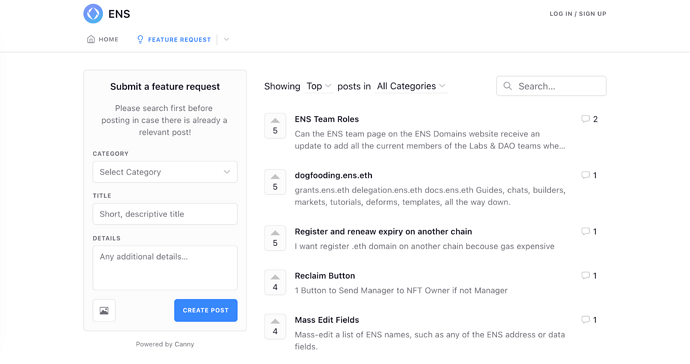This screenshot has height=364, width=690.
Task: Click comment icon on Mass Edit Fields
Action: [x=585, y=320]
